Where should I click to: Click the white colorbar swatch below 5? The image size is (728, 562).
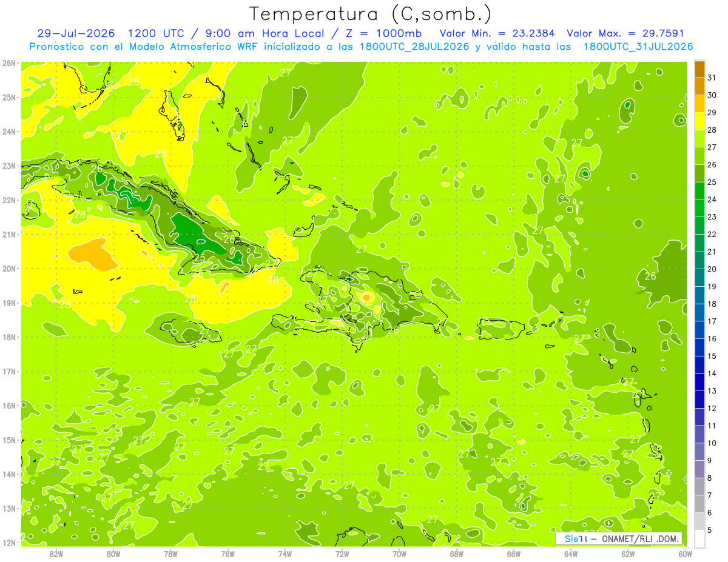699,538
